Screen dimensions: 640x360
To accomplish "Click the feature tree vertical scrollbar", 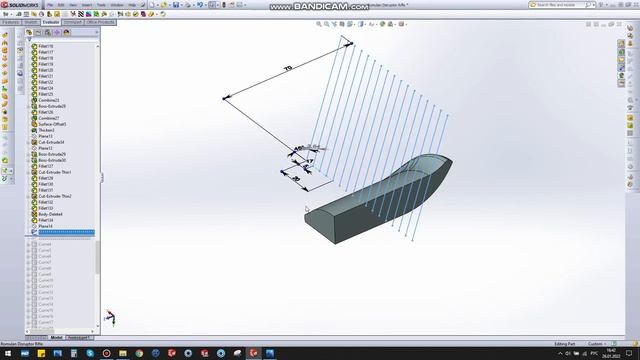I will 98,257.
